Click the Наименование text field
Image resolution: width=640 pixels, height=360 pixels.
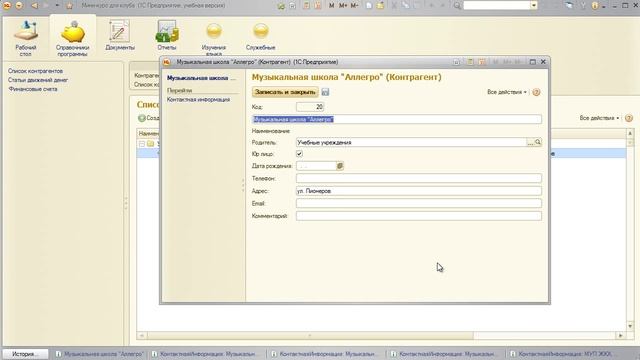(x=397, y=119)
